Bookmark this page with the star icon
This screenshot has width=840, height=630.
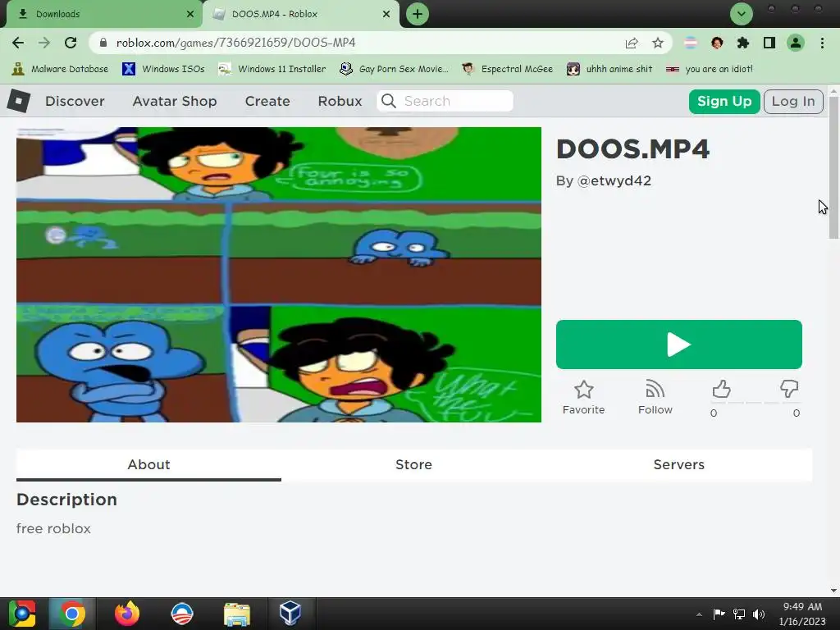click(x=658, y=43)
